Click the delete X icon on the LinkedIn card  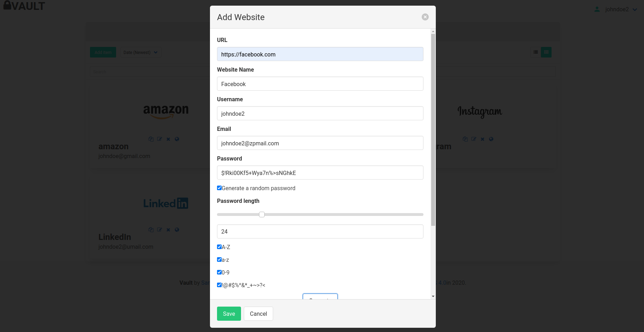[168, 230]
